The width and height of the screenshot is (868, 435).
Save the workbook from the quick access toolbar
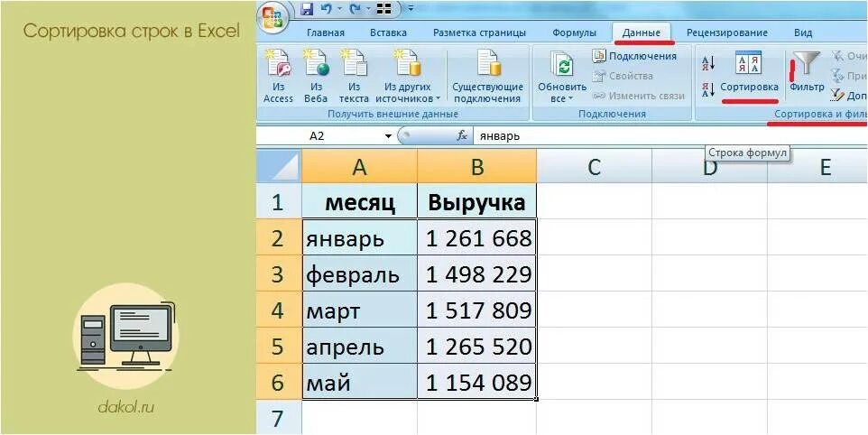306,8
